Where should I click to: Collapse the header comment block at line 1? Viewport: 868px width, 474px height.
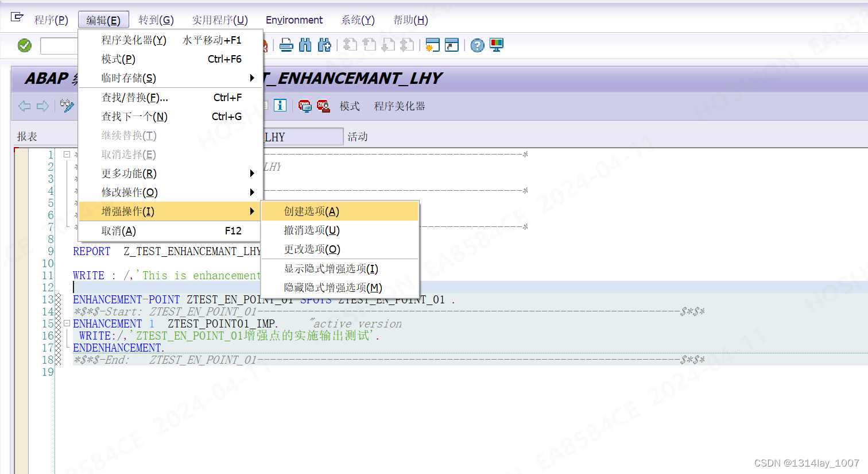[67, 155]
